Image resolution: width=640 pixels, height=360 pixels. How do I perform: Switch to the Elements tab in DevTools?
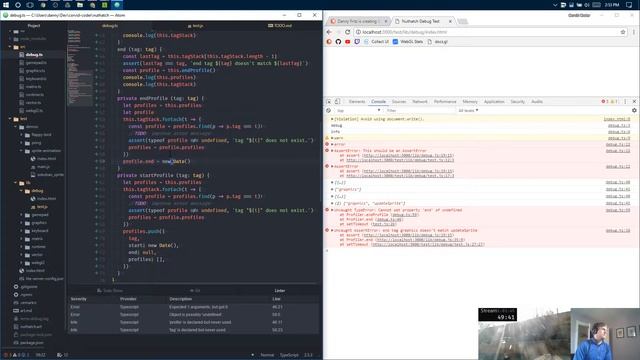(x=357, y=101)
